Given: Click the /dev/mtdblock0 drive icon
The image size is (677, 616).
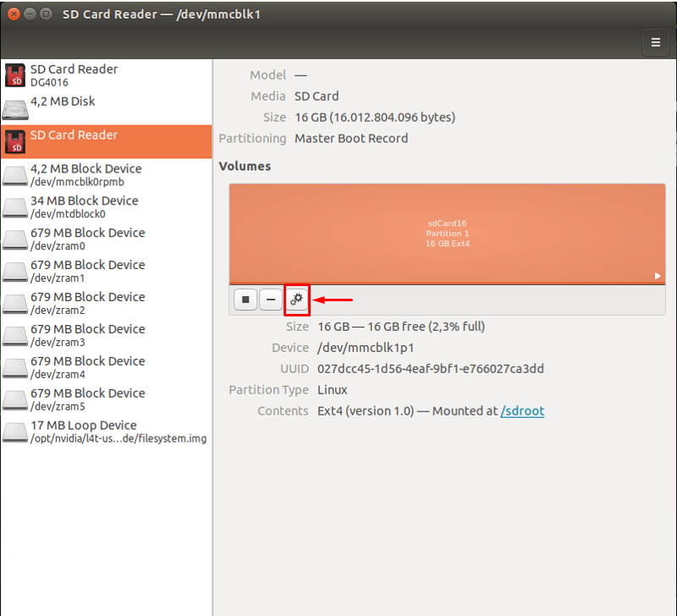Looking at the screenshot, I should click(15, 207).
